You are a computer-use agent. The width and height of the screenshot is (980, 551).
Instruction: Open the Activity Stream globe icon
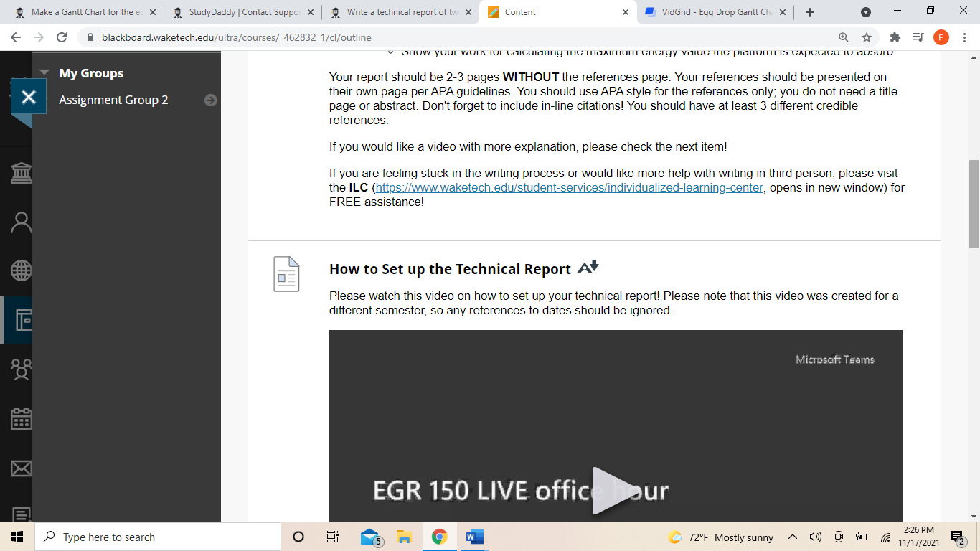pyautogui.click(x=20, y=271)
